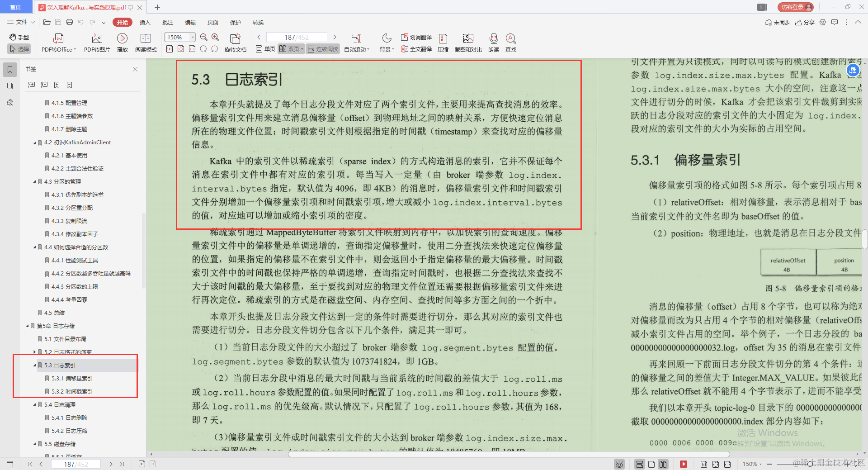Switch to the 批注 ribbon tab
The width and height of the screenshot is (868, 470).
click(167, 22)
